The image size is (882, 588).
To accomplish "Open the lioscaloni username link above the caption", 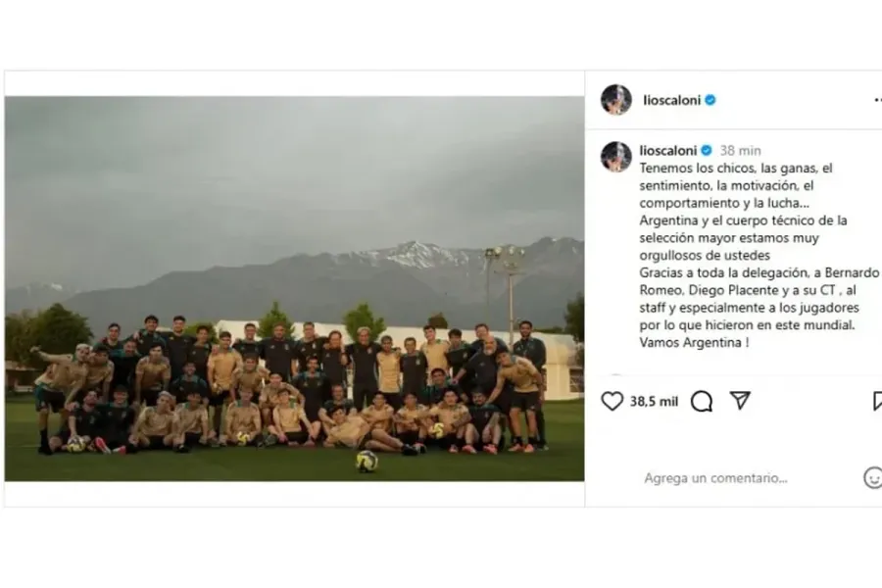I will click(x=668, y=150).
